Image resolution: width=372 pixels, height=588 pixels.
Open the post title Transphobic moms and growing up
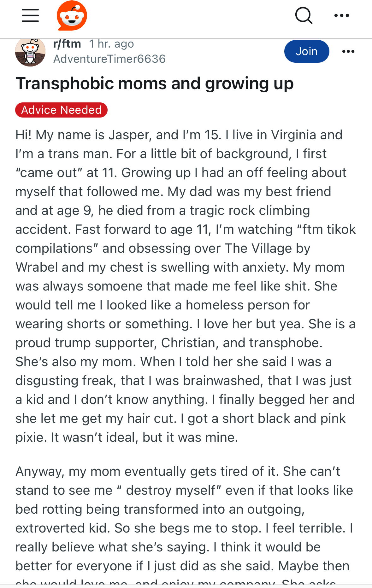click(155, 84)
